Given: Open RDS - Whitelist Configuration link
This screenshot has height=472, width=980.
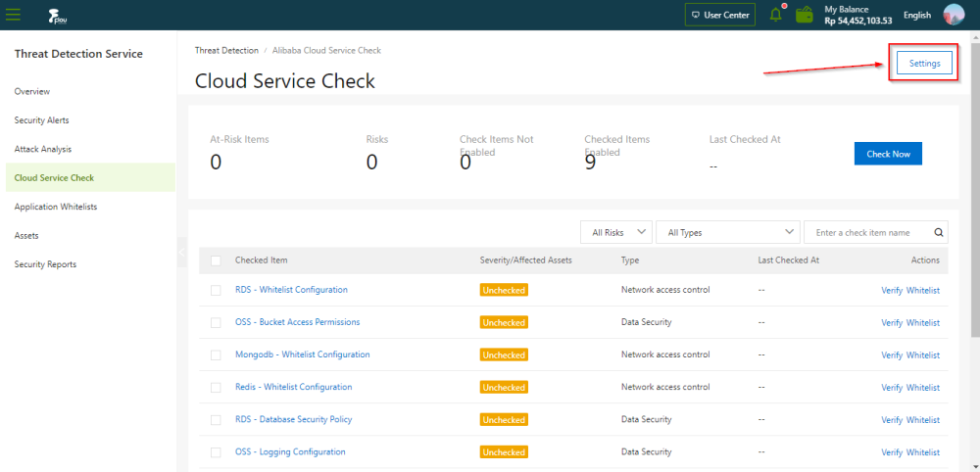Looking at the screenshot, I should [x=291, y=290].
